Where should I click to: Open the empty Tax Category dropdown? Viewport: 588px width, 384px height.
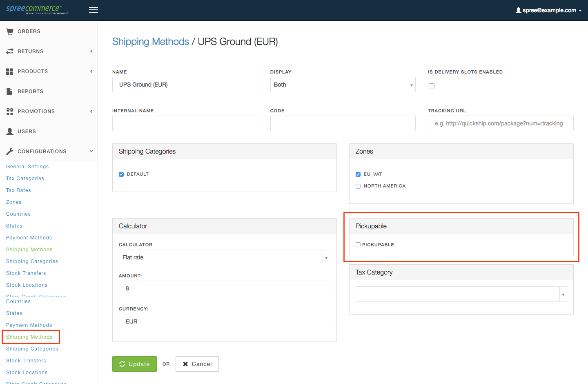[461, 294]
